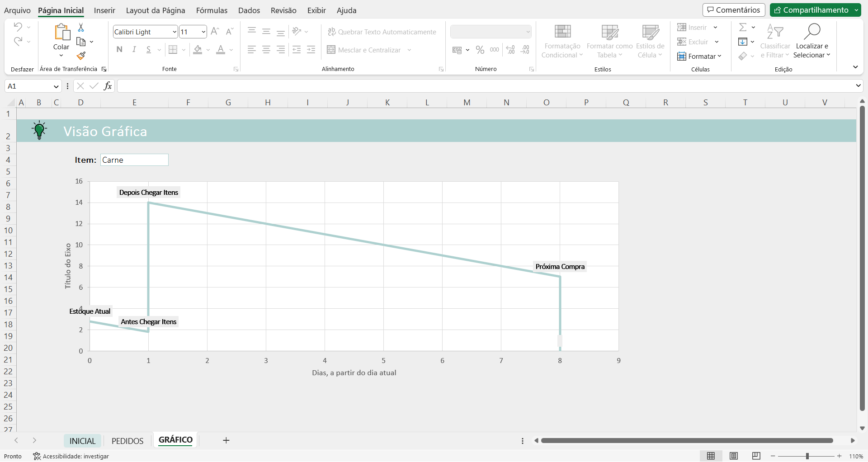Screen dimensions: 868x462
Task: Select the Bold (Negrito) formatting icon
Action: coord(119,50)
